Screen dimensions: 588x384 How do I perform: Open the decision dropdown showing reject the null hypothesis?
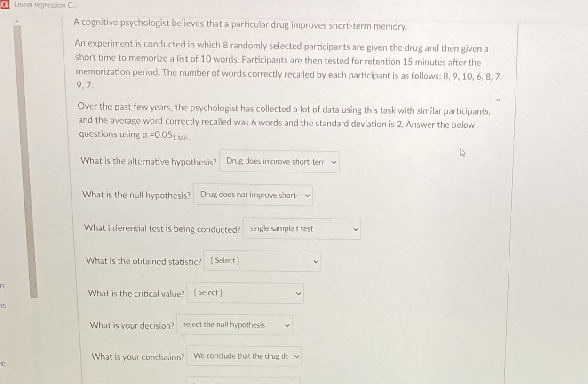coord(234,325)
